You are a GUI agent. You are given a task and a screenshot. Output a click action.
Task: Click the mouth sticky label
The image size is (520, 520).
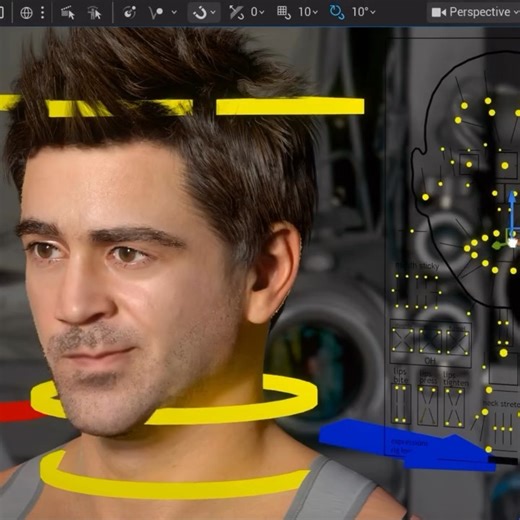[417, 266]
